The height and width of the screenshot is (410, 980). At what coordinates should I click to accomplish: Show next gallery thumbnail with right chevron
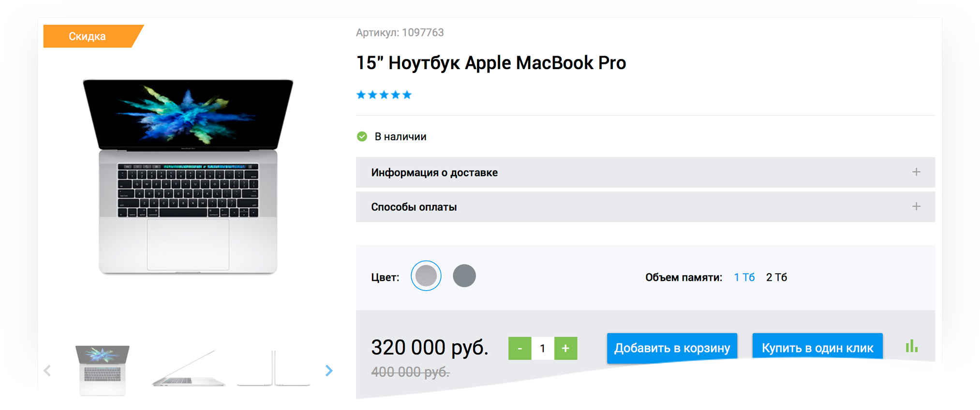[329, 370]
